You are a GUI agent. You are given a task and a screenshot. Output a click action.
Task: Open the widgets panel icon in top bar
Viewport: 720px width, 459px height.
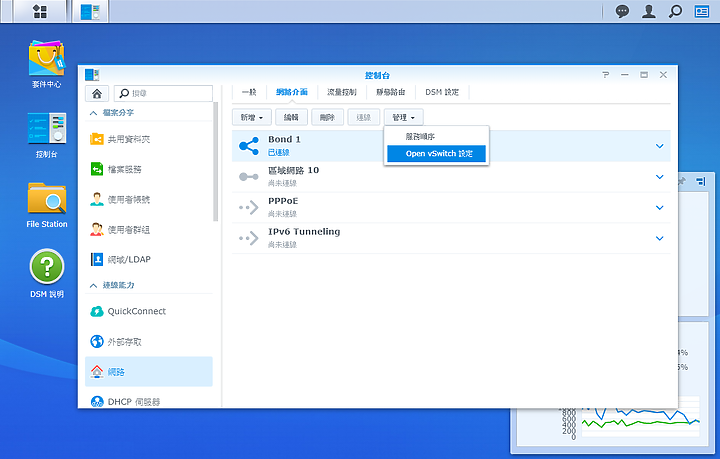tap(702, 11)
